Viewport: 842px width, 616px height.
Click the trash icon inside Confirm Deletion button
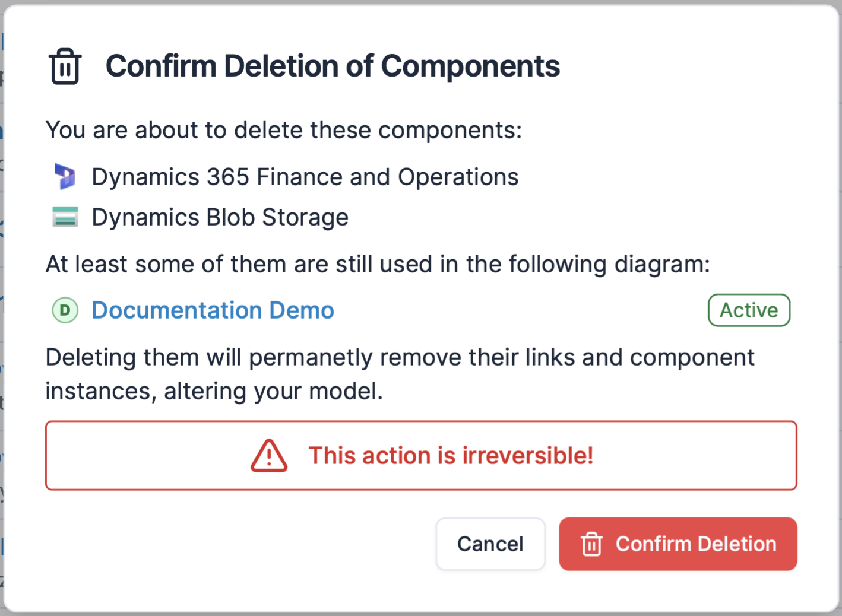(x=591, y=544)
